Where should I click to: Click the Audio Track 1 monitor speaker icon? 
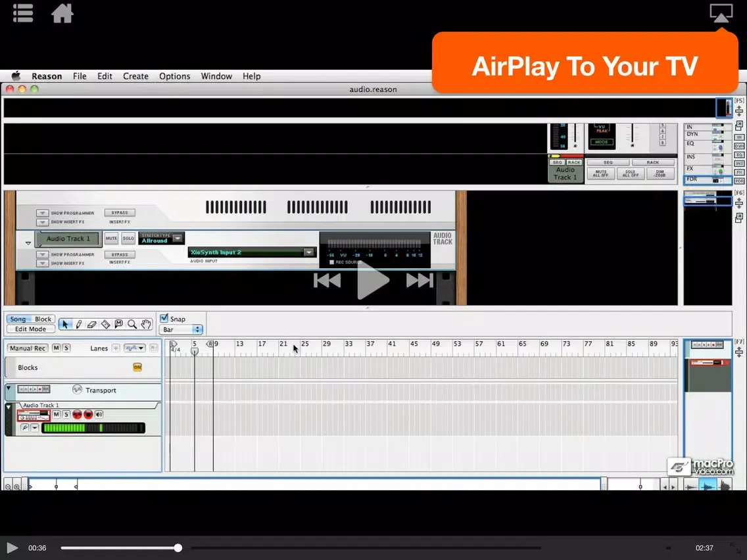[x=99, y=414]
